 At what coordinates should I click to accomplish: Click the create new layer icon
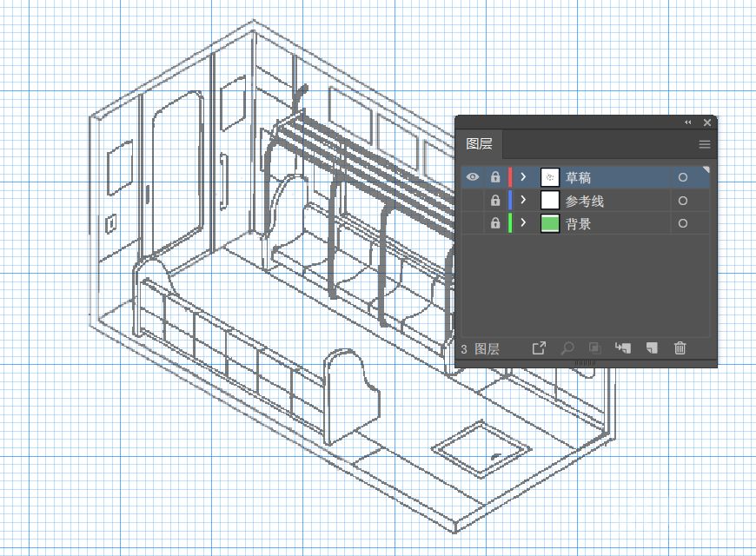pyautogui.click(x=652, y=347)
